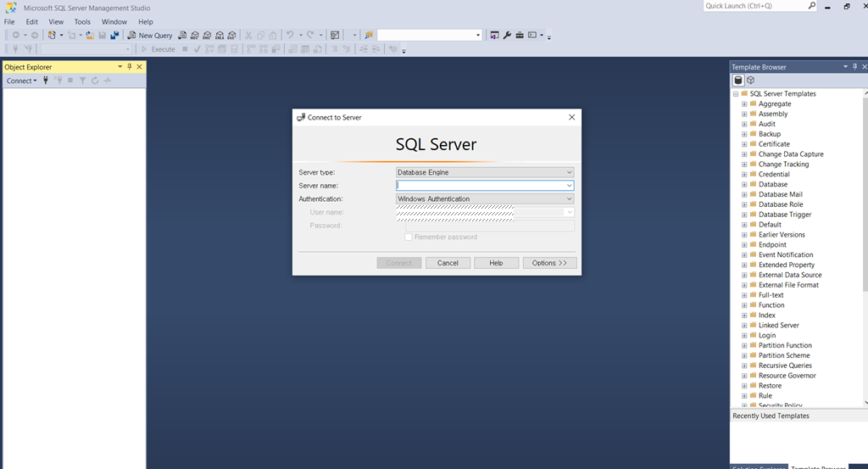Toggle the Remember password checkbox
This screenshot has width=868, height=469.
(x=409, y=237)
